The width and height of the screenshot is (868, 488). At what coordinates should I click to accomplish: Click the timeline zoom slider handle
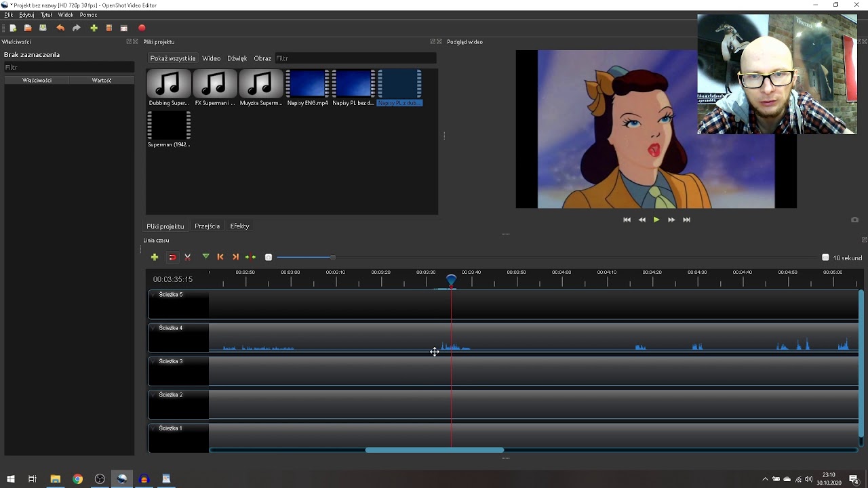coord(332,257)
